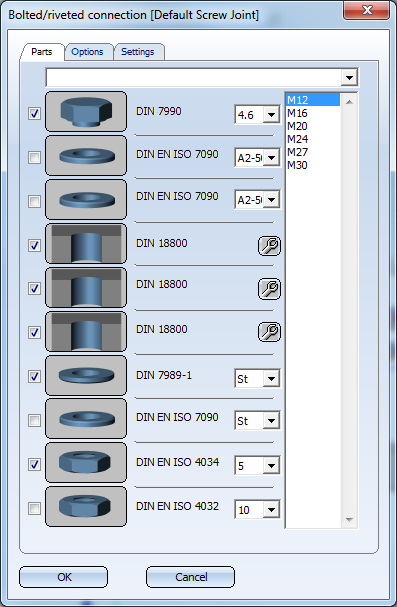Uncheck the first DIN 18800 checkbox
The width and height of the screenshot is (397, 607).
click(x=34, y=245)
